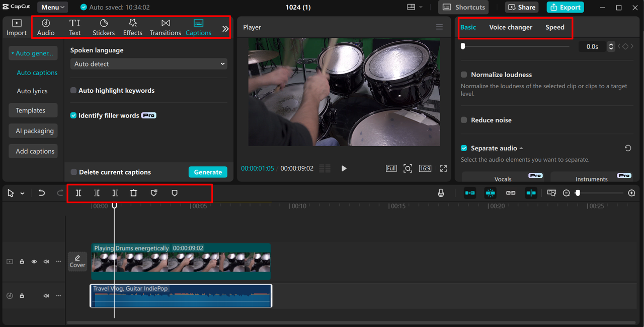Expand player to fullscreen with arrows icon
Screen dimensions: 644x327
[x=443, y=168]
